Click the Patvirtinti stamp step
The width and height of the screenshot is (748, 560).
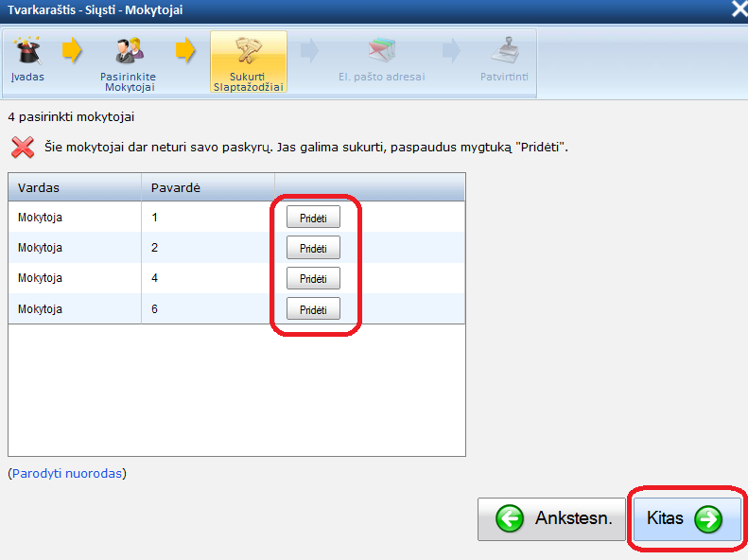point(504,61)
